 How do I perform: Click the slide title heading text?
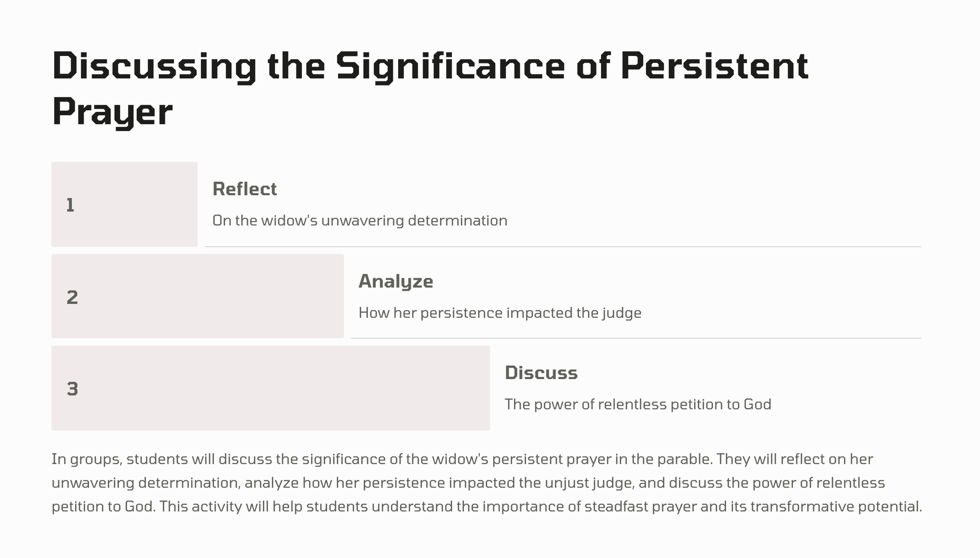(x=430, y=67)
